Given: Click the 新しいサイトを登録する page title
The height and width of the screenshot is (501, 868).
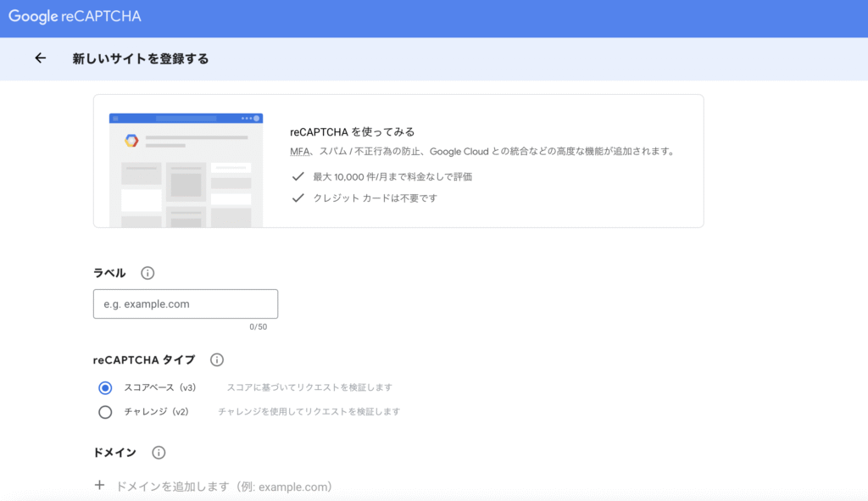Looking at the screenshot, I should tap(141, 58).
